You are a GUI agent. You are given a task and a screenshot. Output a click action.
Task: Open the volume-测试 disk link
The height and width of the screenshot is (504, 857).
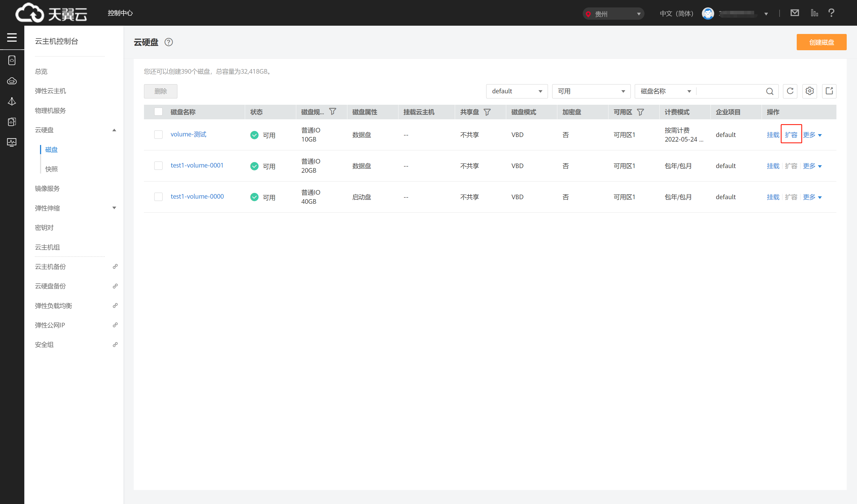coord(189,134)
